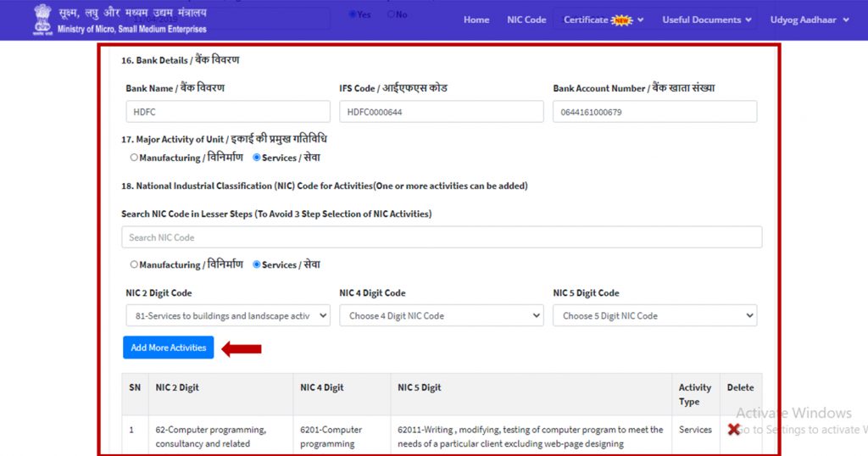868x456 pixels.
Task: Select the No radio option at top
Action: pyautogui.click(x=391, y=14)
